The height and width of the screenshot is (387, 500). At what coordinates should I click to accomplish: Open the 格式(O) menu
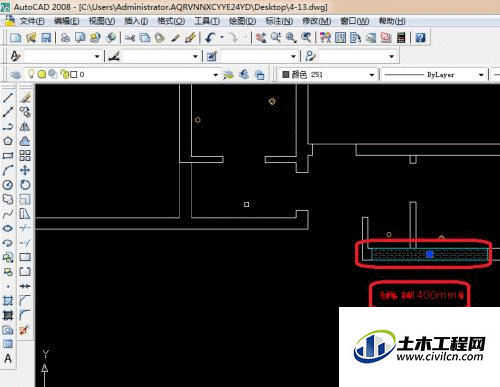click(x=171, y=21)
